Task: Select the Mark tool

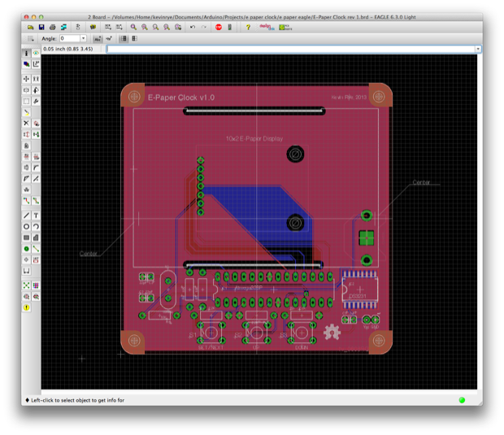Action: [x=36, y=64]
